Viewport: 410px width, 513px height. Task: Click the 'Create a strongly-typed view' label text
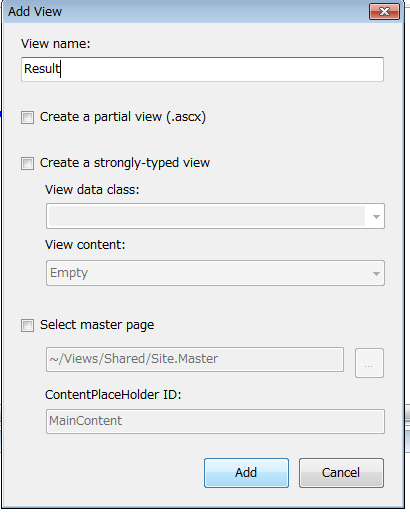point(125,163)
